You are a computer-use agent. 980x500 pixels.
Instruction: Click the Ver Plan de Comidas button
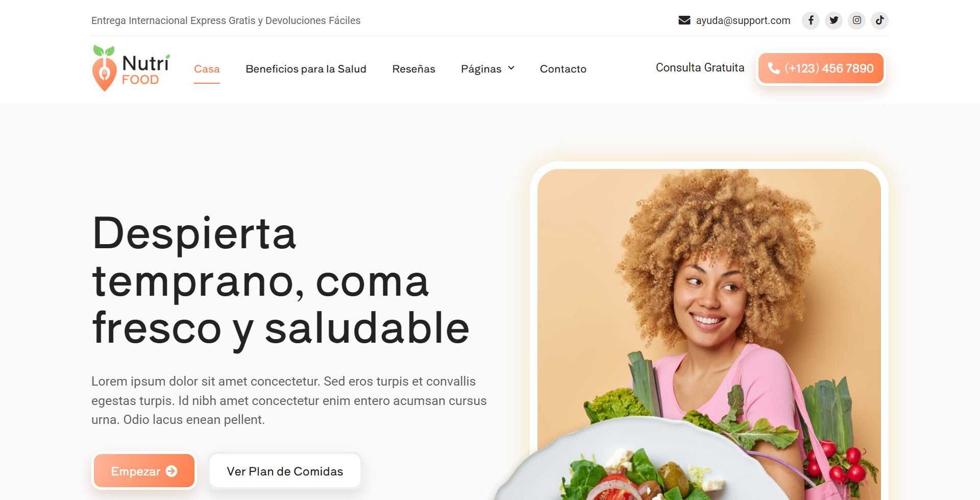point(285,471)
